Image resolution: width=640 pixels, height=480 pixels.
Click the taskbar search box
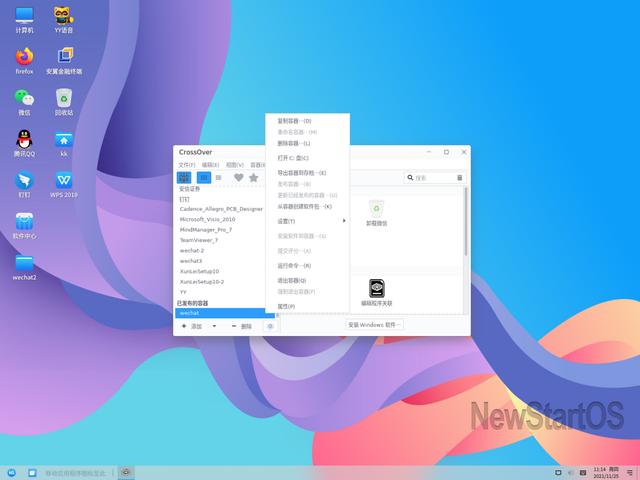point(76,473)
